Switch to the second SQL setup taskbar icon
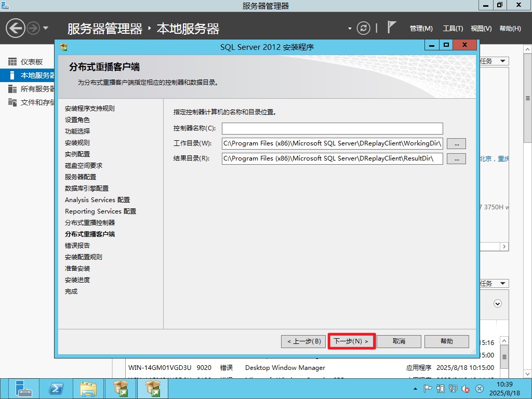Image resolution: width=532 pixels, height=399 pixels. 153,389
